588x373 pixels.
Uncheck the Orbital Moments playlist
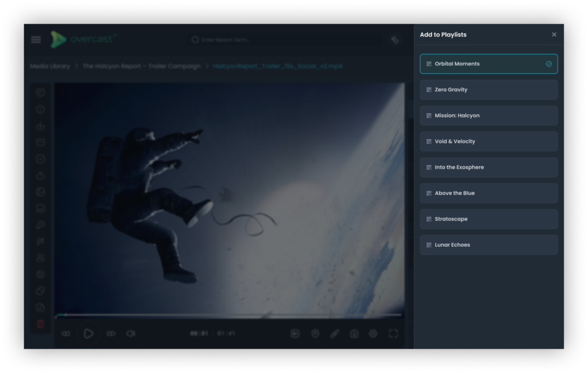[488, 64]
